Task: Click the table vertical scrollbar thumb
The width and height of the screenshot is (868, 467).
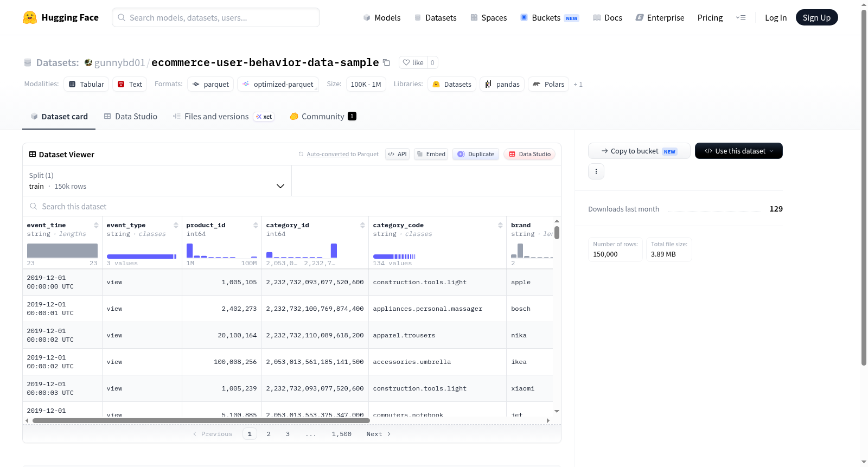Action: (x=557, y=232)
